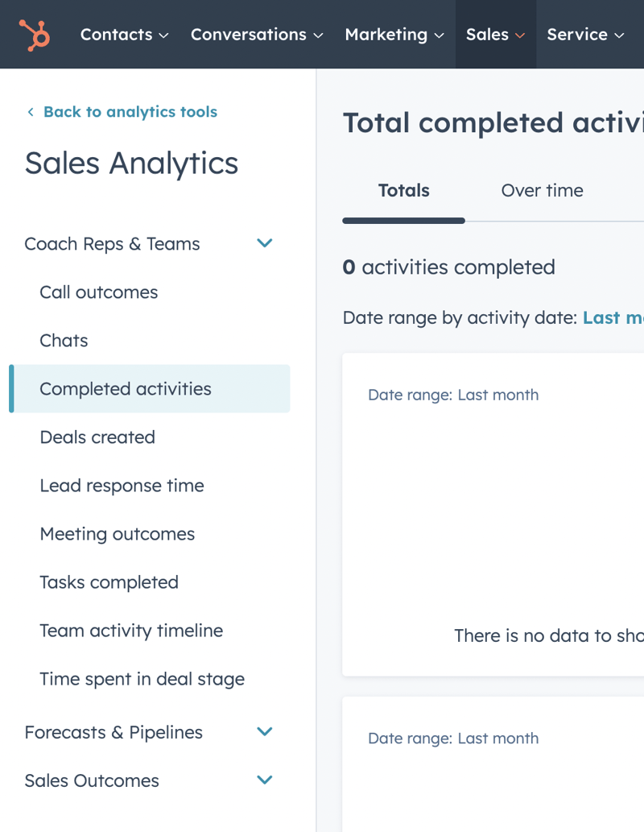Viewport: 644px width, 832px height.
Task: Click Back to analytics tools link
Action: 130,112
